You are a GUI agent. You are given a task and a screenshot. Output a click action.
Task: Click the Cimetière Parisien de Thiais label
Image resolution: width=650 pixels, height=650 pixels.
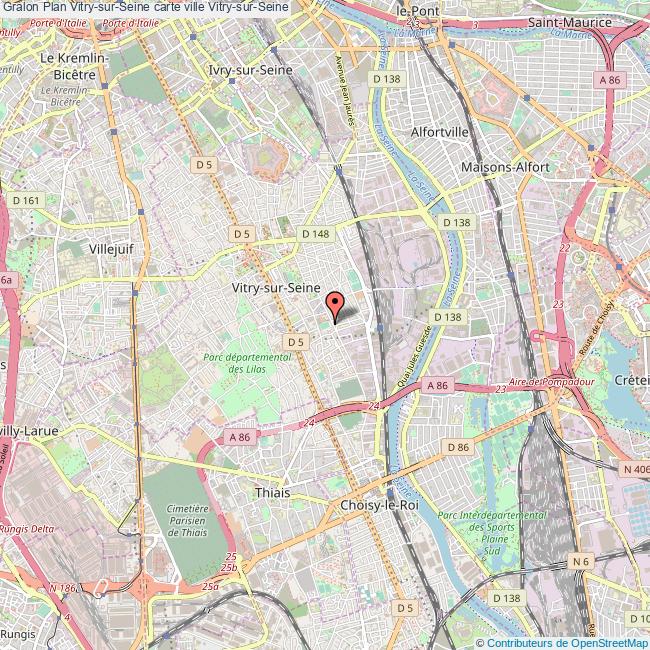[x=182, y=521]
